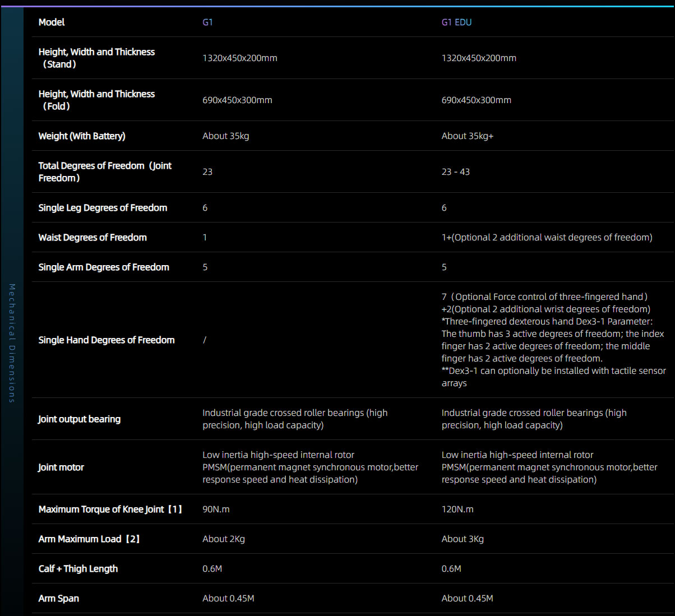This screenshot has width=675, height=616.
Task: Click the "Single Hand Degrees of Freedom" label
Action: pos(107,340)
